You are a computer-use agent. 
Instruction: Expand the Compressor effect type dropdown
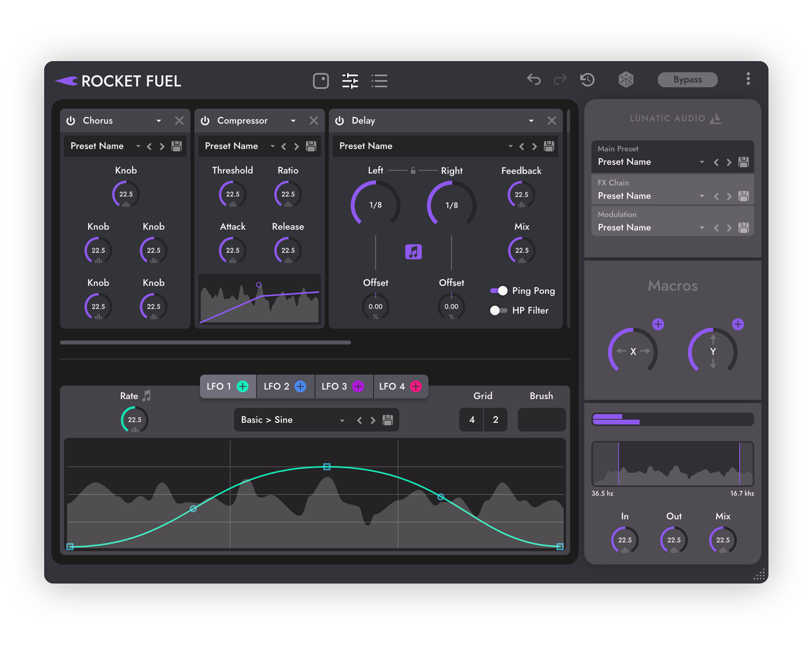pos(293,121)
